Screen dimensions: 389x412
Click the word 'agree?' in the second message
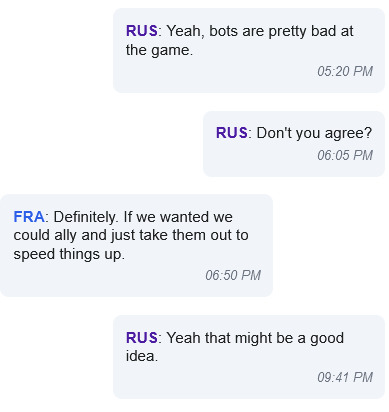(348, 133)
